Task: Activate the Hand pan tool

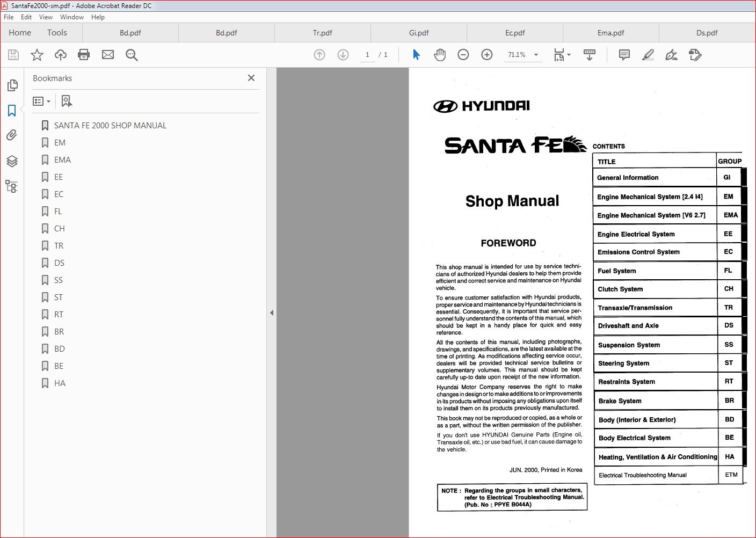Action: 440,55
